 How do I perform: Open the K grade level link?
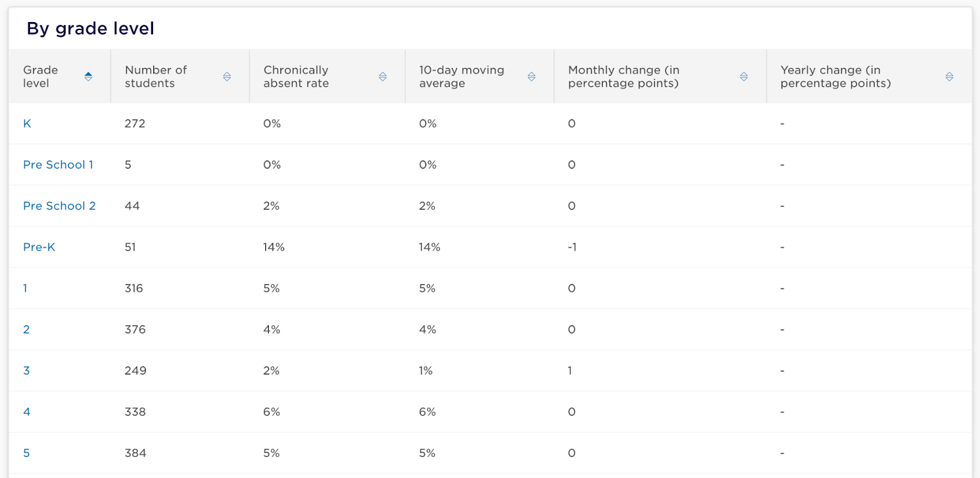[x=27, y=124]
